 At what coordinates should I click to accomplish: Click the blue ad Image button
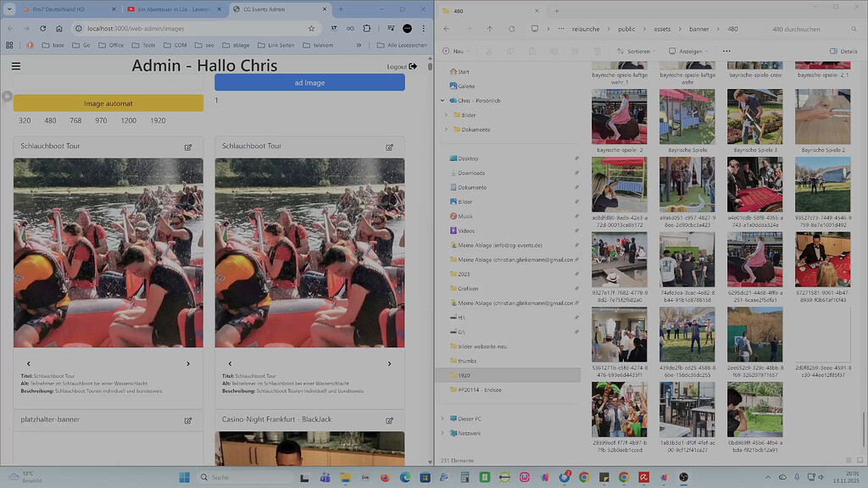(x=309, y=82)
